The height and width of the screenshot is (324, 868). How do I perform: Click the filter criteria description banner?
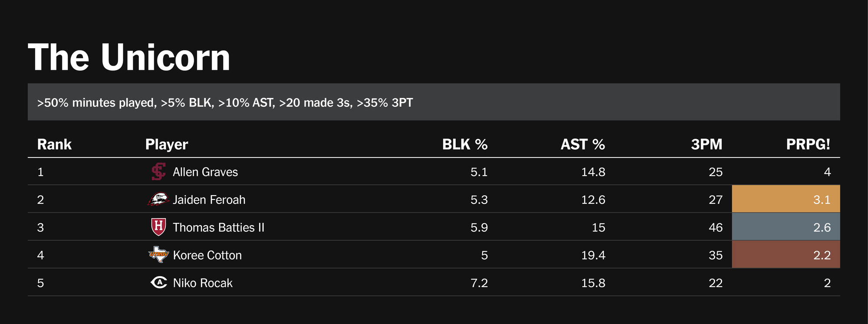[434, 102]
